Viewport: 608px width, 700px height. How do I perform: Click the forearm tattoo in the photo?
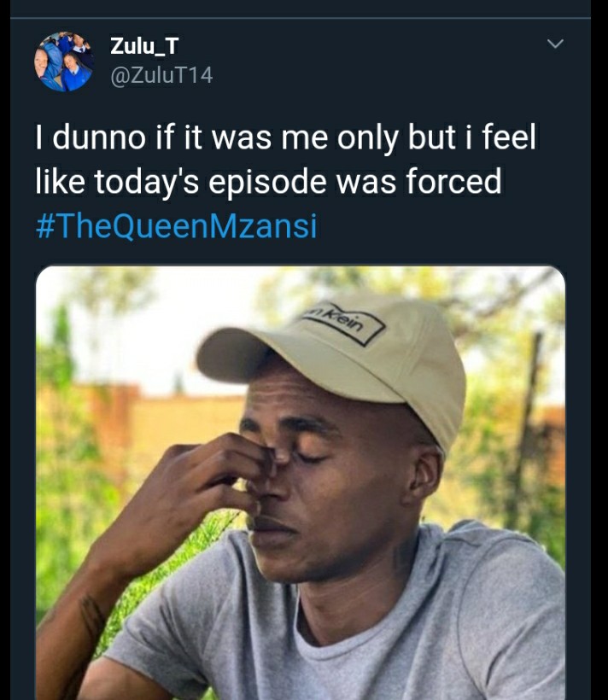pyautogui.click(x=91, y=621)
